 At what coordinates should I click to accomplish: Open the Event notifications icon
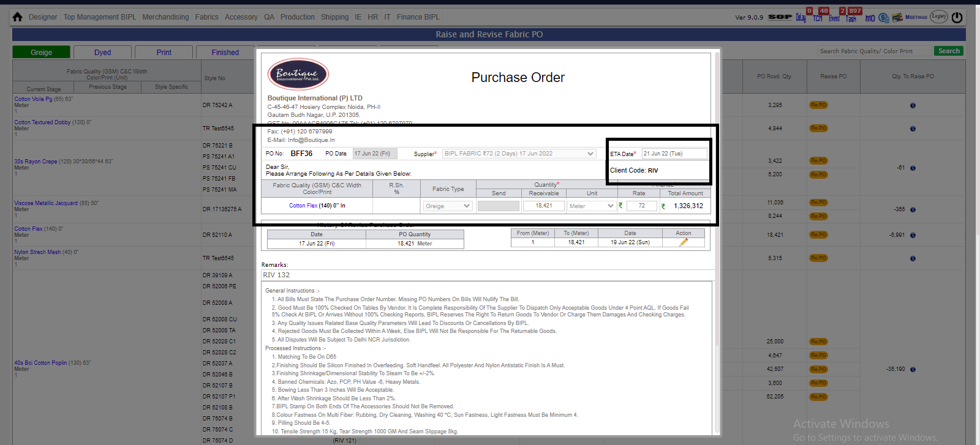(x=834, y=17)
